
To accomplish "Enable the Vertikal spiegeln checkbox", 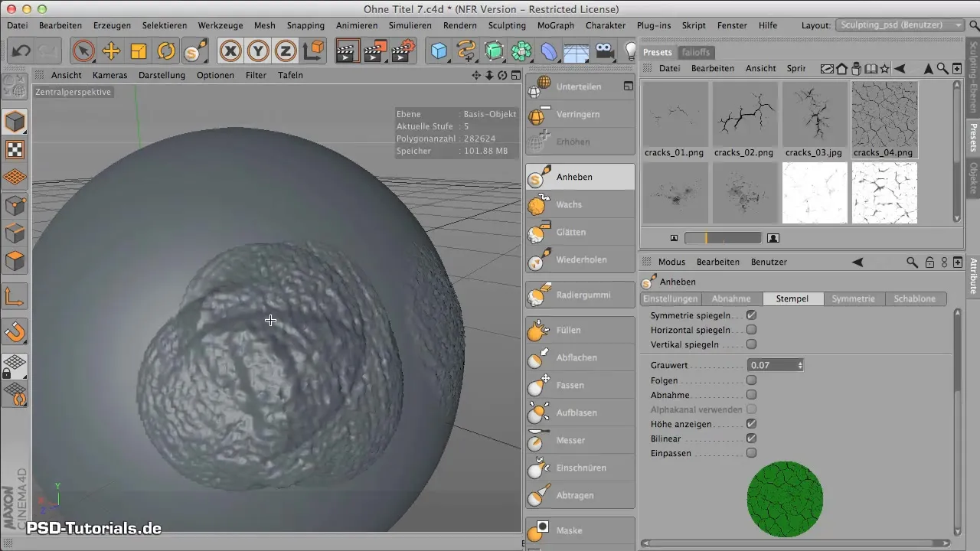I will coord(751,344).
